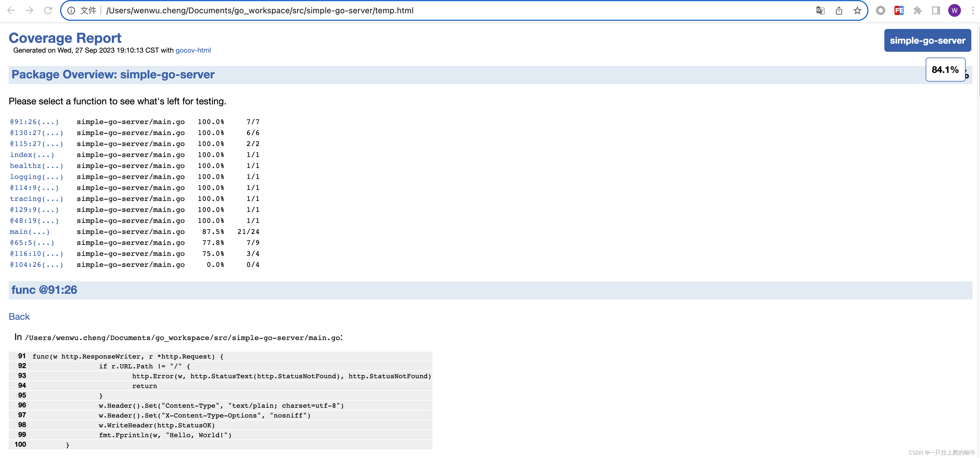
Task: Navigate back using the browser back arrow
Action: pyautogui.click(x=11, y=10)
